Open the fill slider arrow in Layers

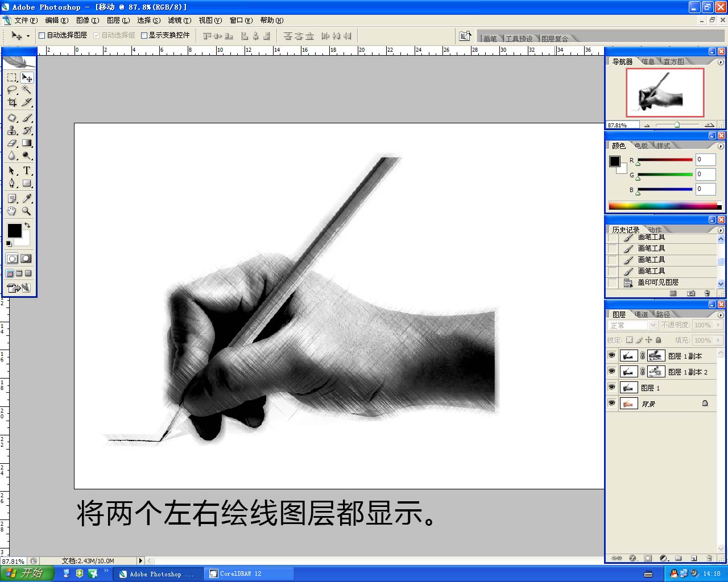(718, 340)
